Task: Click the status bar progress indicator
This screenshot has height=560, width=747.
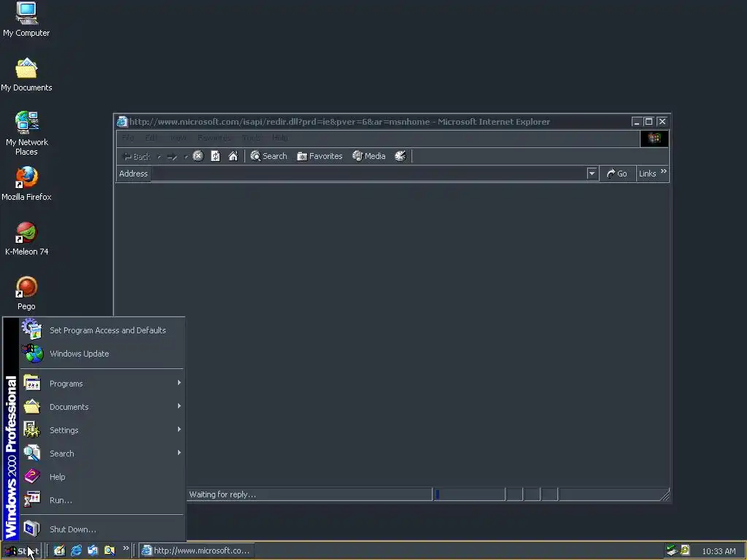Action: click(x=469, y=494)
